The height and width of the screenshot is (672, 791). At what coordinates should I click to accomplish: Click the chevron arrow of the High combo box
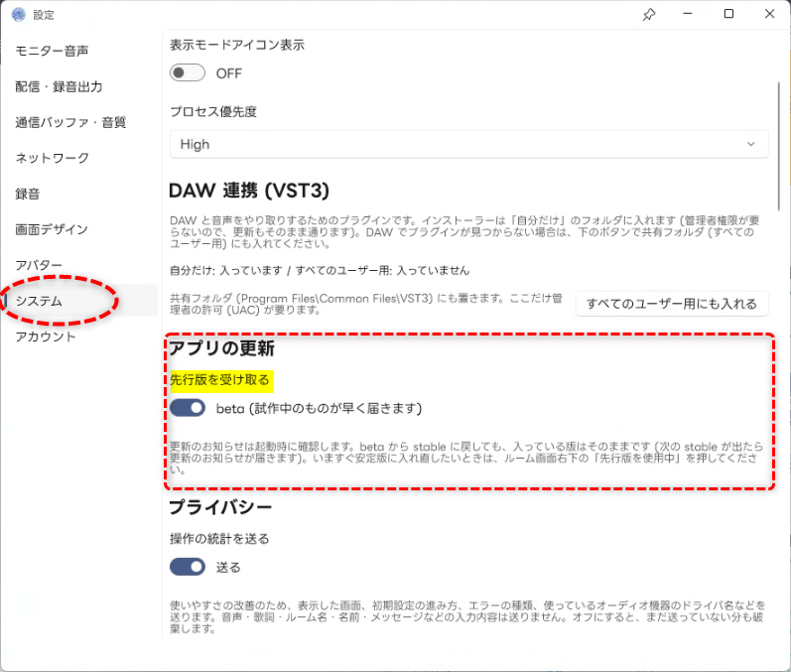750,144
